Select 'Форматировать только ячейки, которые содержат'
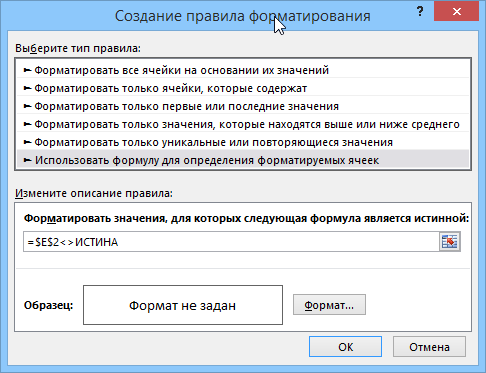Viewport: 486px width, 373px height. tap(243, 88)
